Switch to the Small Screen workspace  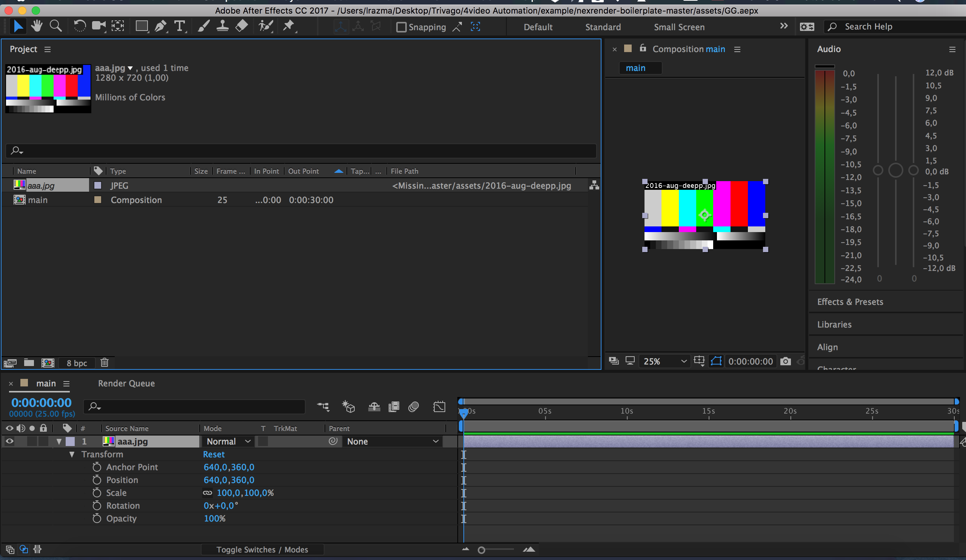[679, 27]
